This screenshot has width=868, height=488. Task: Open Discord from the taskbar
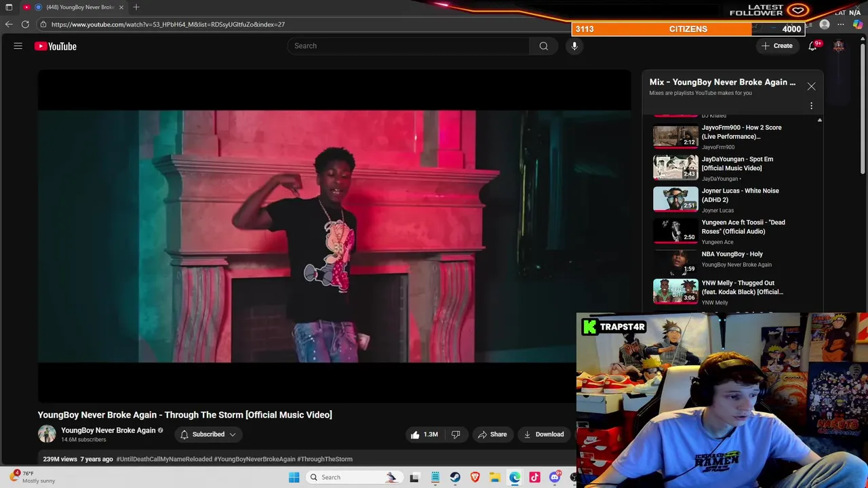pos(555,477)
